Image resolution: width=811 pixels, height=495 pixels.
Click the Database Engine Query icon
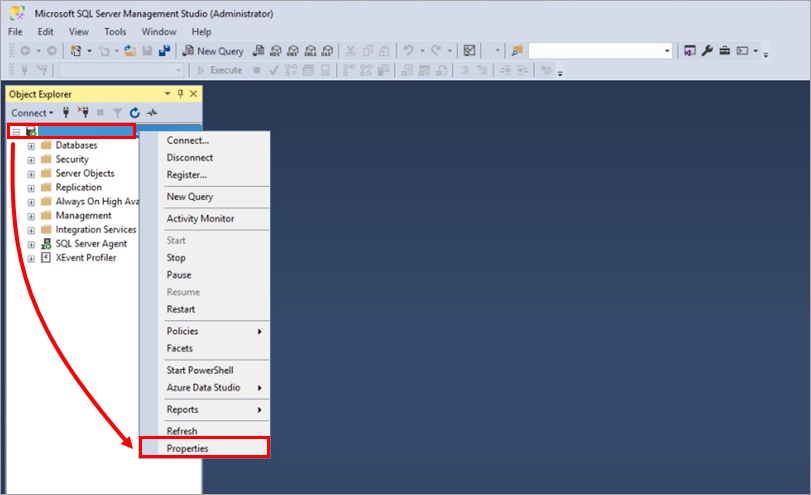pos(258,51)
